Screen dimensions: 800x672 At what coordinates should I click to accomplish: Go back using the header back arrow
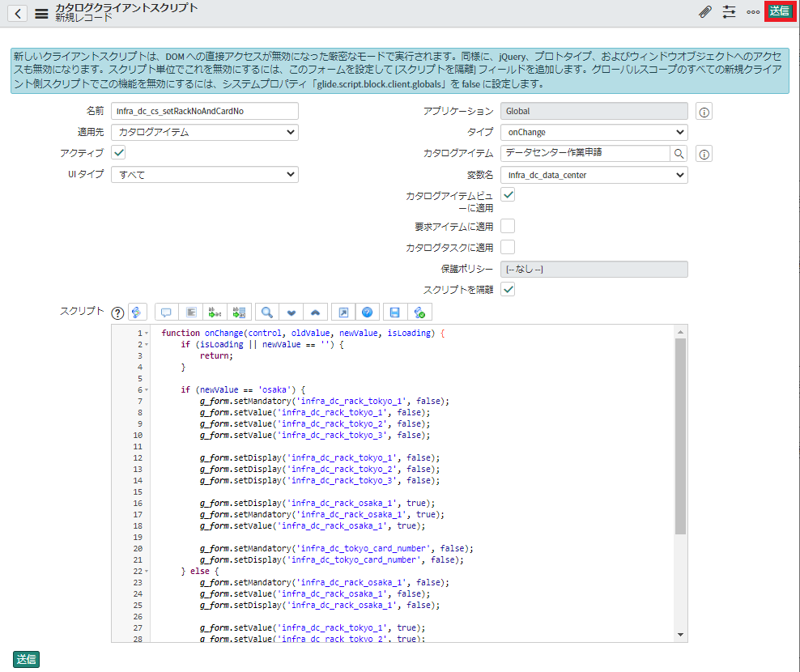pyautogui.click(x=17, y=13)
